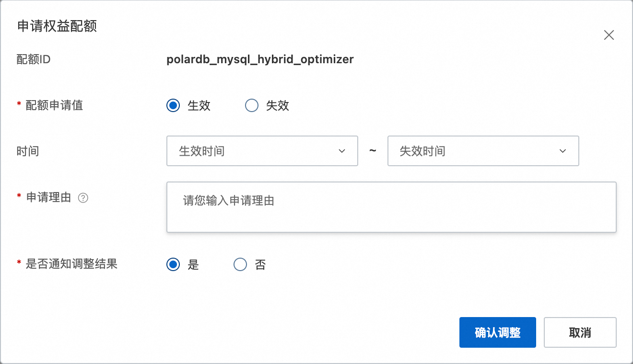The image size is (633, 364).
Task: Click the 申请权益配额 dialog title
Action: (57, 26)
